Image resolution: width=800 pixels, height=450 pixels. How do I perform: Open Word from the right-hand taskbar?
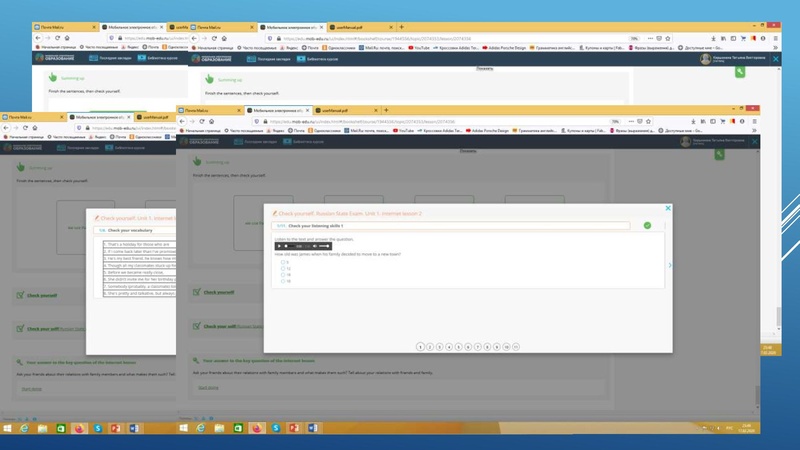312,429
